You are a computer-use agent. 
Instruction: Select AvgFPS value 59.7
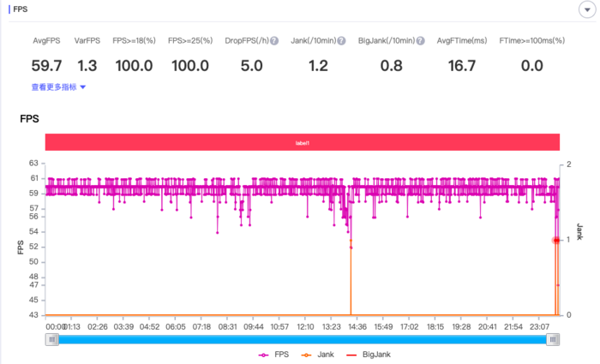tap(46, 66)
